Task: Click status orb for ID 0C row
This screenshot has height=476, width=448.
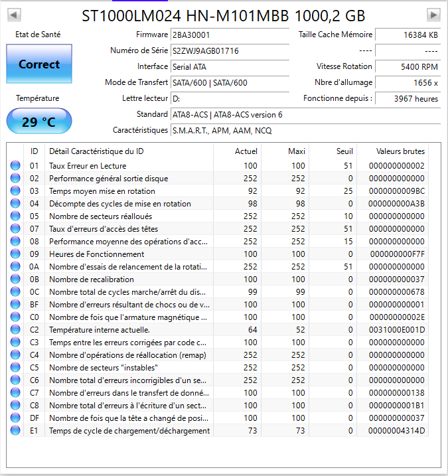Action: click(15, 291)
